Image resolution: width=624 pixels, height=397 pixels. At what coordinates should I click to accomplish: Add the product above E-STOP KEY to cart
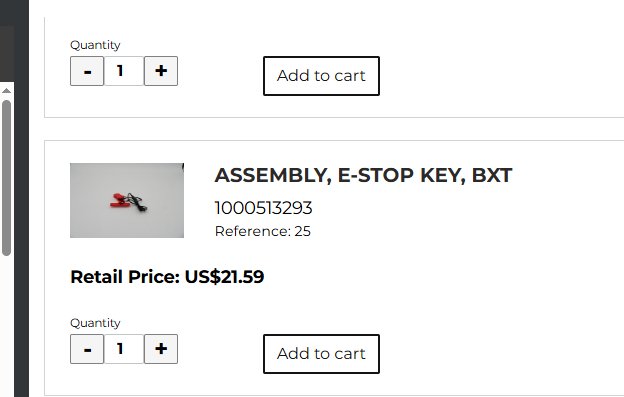tap(321, 76)
